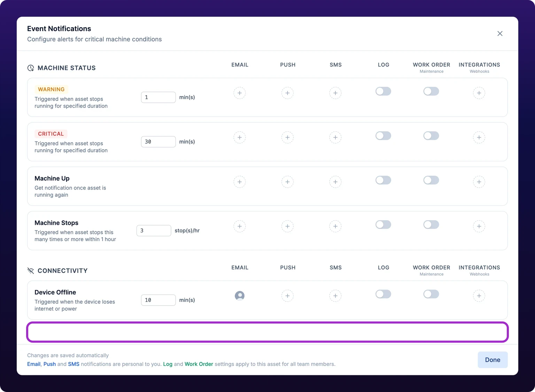Click the Device Offline minutes field
Image resolution: width=535 pixels, height=392 pixels.
(158, 300)
